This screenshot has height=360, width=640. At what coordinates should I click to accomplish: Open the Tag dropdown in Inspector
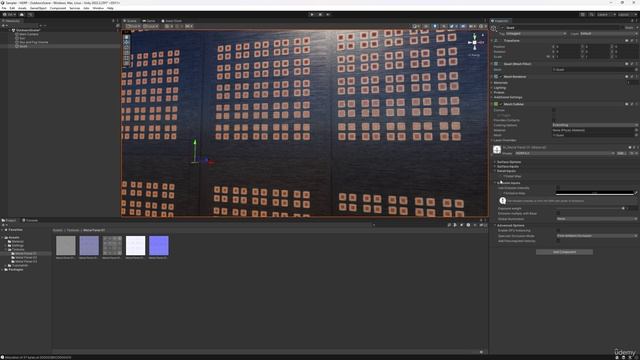[x=536, y=33]
